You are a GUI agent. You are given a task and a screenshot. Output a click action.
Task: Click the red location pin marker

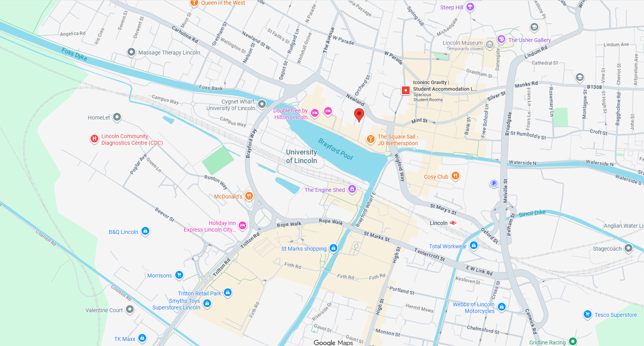359,115
